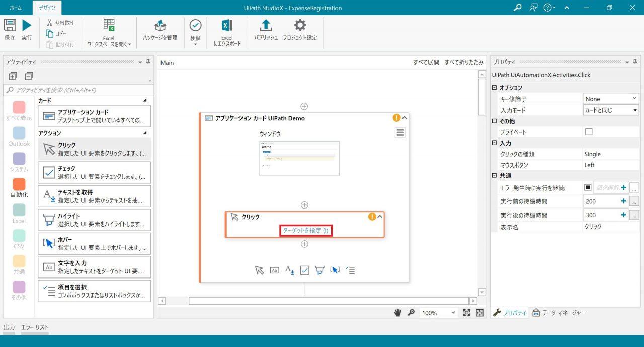Click the fit-to-screen icon in designer footer
This screenshot has height=347, width=644.
(466, 313)
